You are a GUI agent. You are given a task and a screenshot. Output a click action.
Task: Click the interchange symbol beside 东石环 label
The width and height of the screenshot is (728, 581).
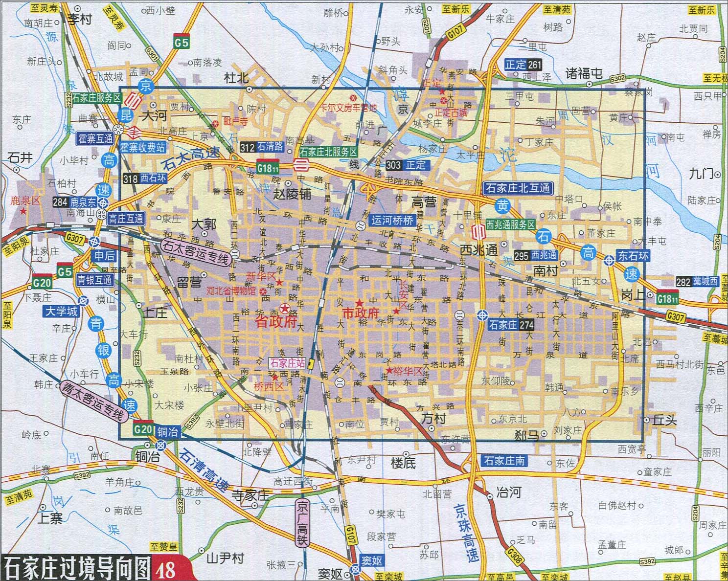(x=609, y=261)
